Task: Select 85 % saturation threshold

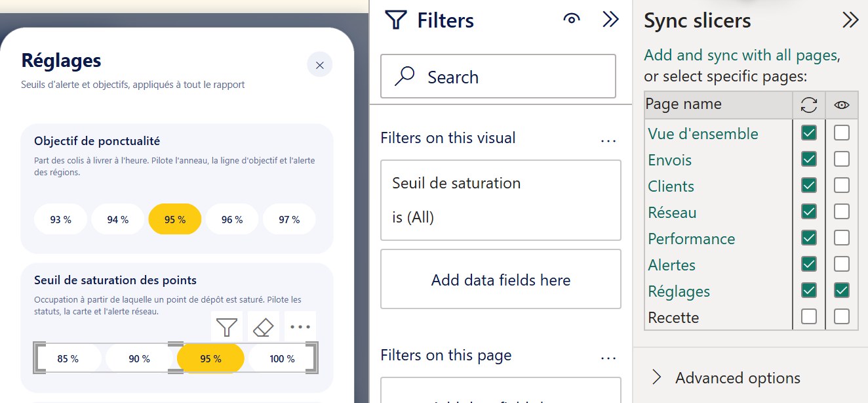Action: pyautogui.click(x=68, y=358)
